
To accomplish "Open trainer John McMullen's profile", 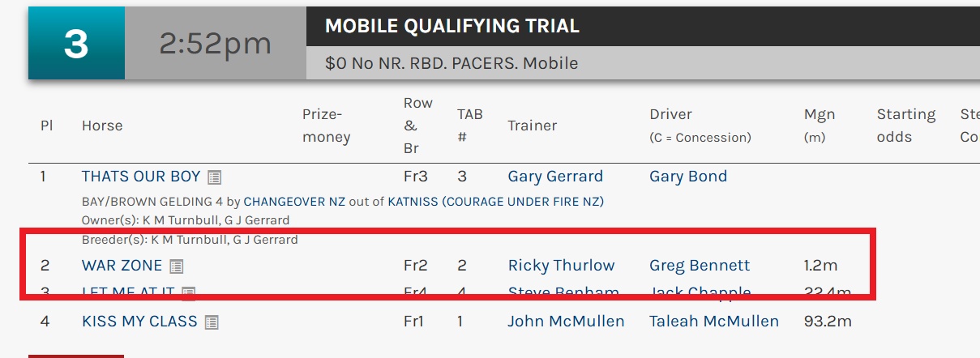I will 566,322.
